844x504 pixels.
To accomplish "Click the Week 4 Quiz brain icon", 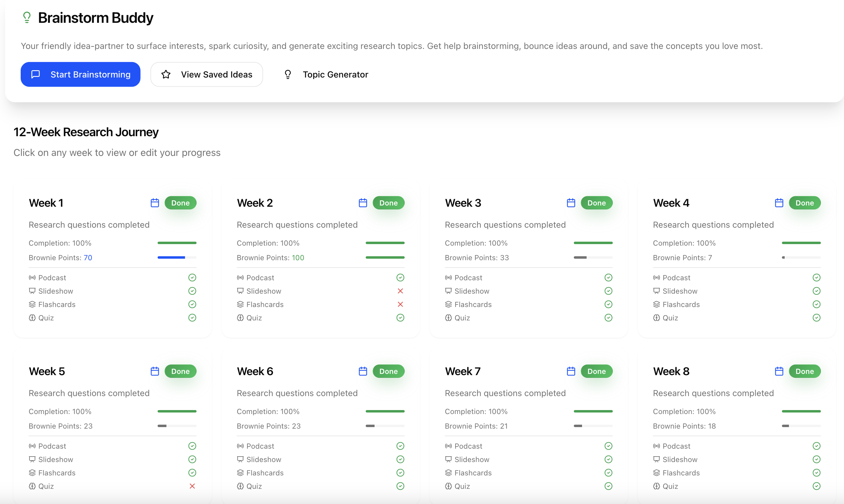I will pyautogui.click(x=656, y=318).
